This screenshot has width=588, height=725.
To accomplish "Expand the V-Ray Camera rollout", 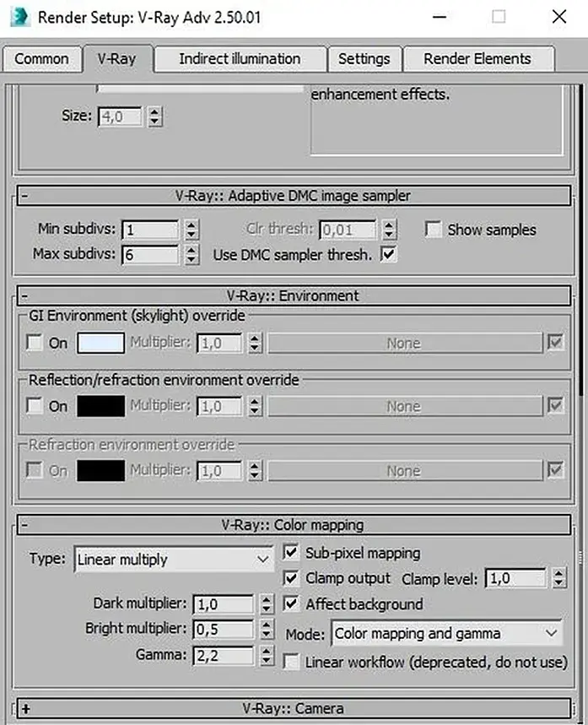I will tap(294, 708).
